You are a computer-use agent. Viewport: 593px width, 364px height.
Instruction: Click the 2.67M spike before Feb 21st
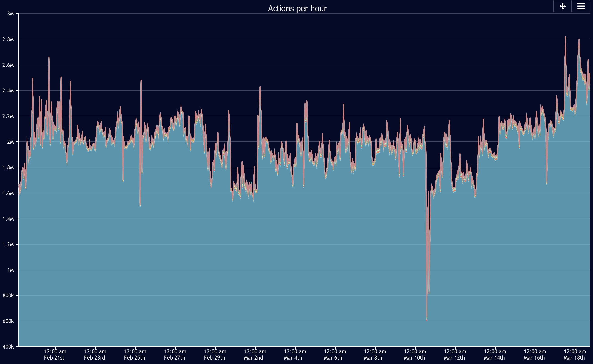[49, 57]
